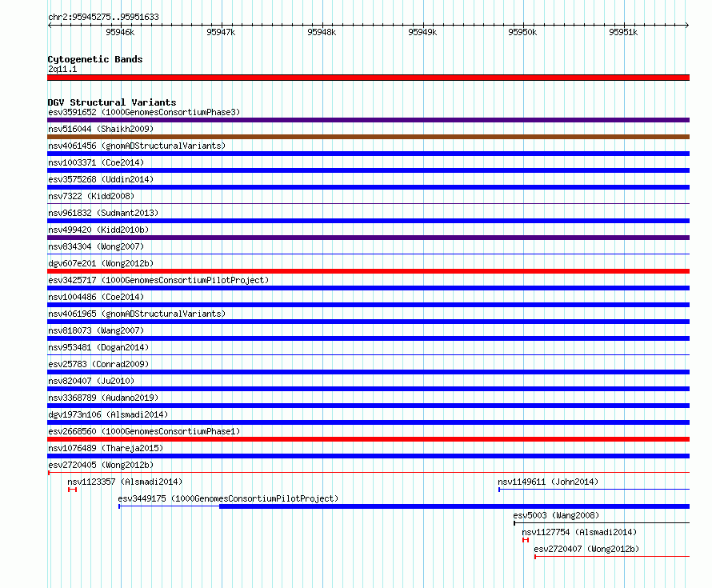Open esv3425717 (1000GenomesConsortiumPilotProject) entry
The image size is (712, 588).
point(158,280)
